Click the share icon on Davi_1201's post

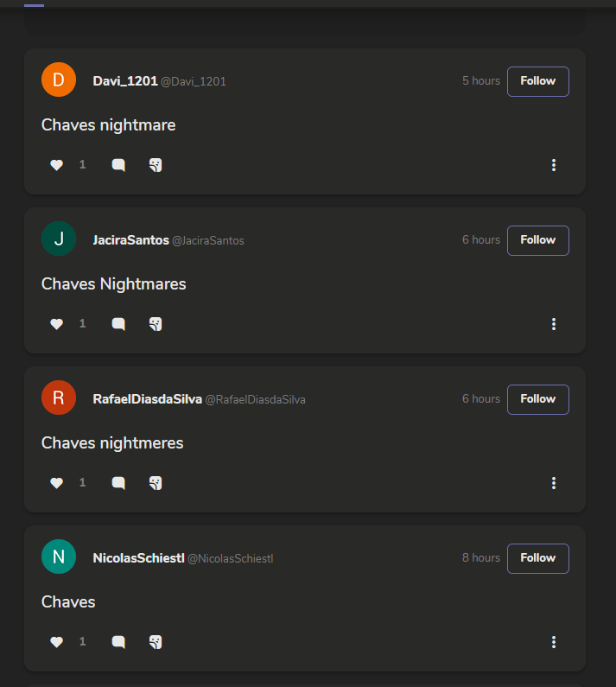156,165
